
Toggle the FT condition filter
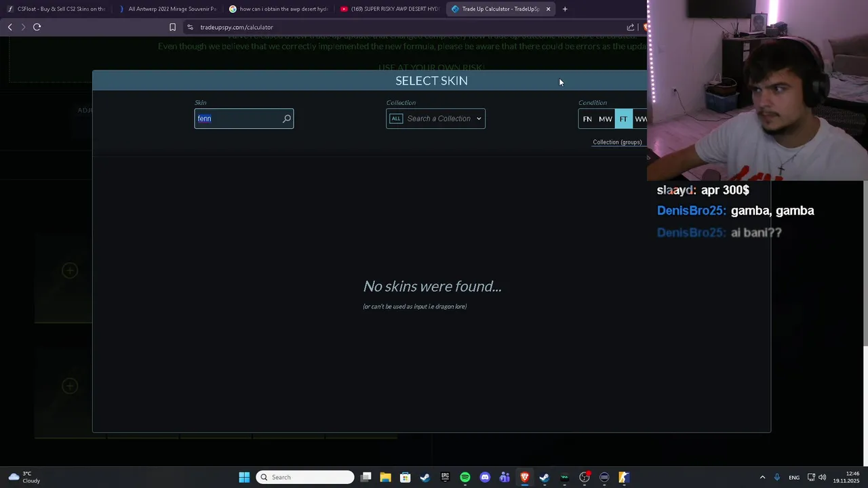(623, 119)
